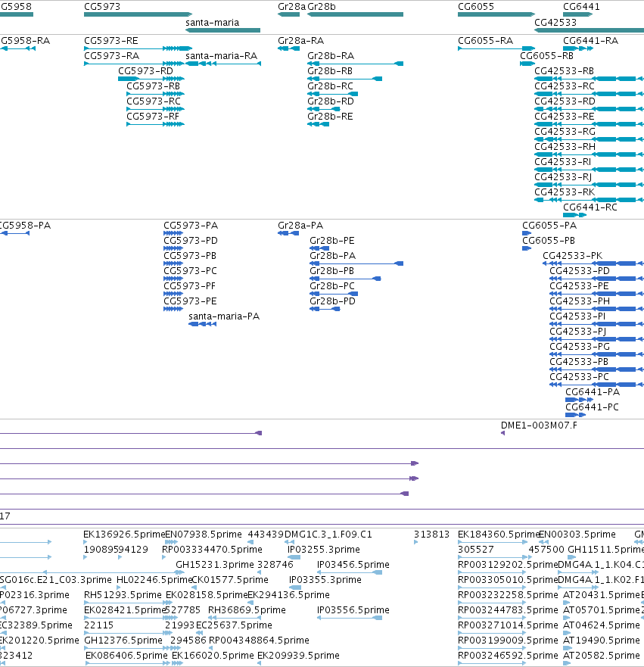The height and width of the screenshot is (667, 644).
Task: Click the santa-maria gene bar
Action: click(222, 30)
